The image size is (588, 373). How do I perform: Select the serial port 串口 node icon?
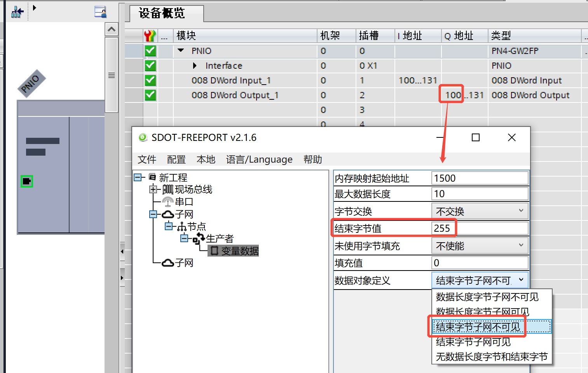[168, 202]
